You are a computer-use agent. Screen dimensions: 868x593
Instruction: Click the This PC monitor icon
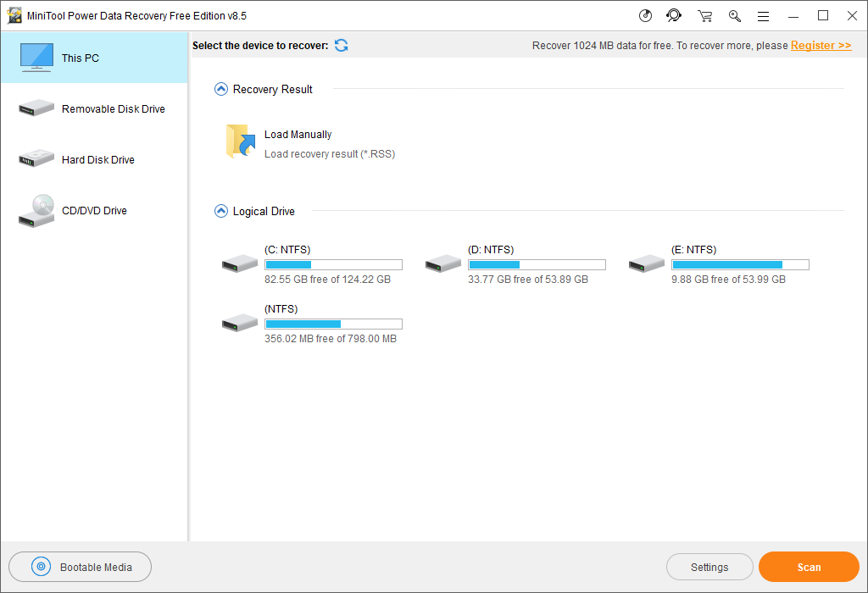coord(36,58)
